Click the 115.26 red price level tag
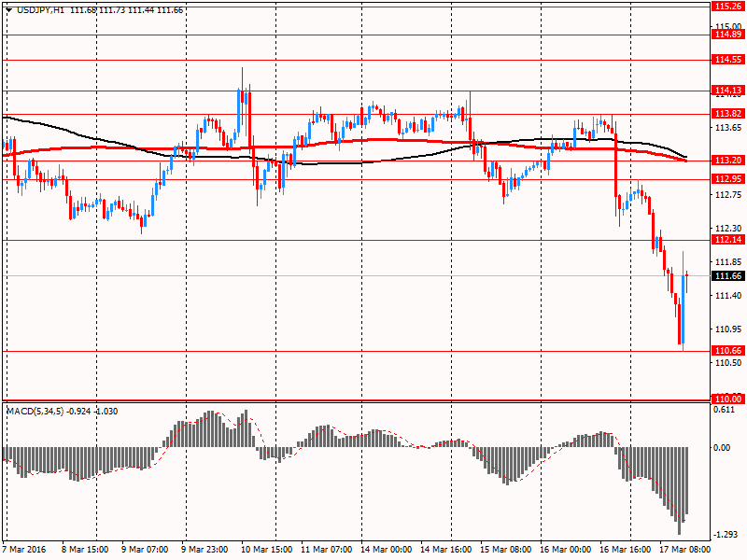 [727, 6]
